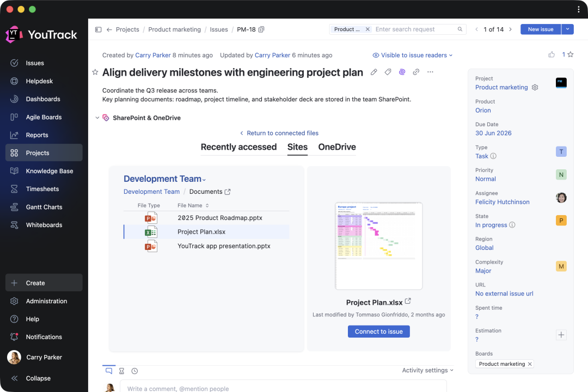Copy the PM-18 issue ID
The height and width of the screenshot is (392, 588).
261,29
